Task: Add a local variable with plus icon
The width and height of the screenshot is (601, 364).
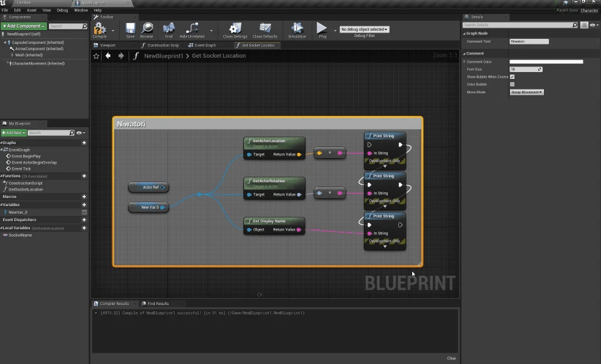Action: [84, 228]
